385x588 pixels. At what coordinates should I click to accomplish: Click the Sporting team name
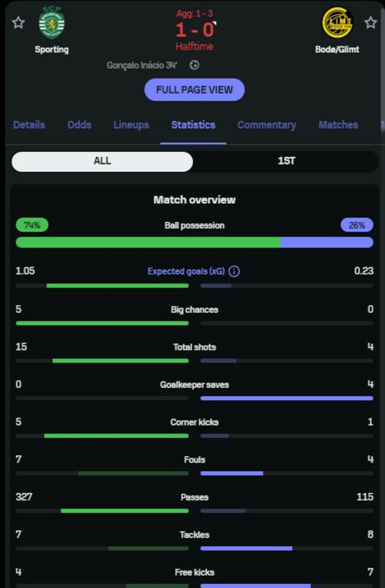click(x=52, y=50)
